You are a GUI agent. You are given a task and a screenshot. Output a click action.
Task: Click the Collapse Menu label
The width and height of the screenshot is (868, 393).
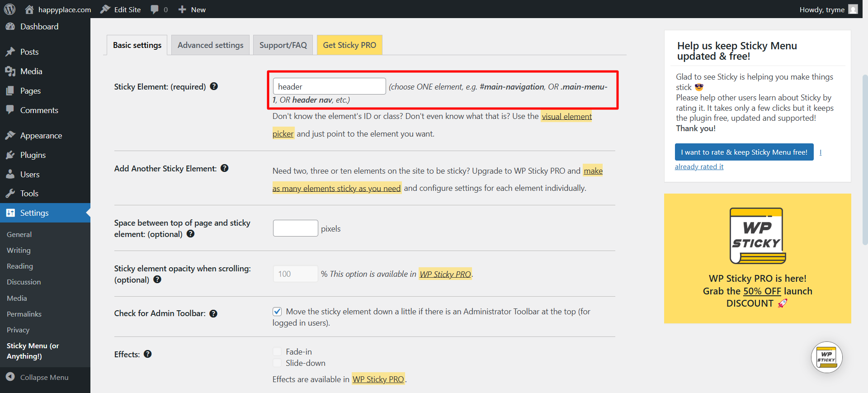pyautogui.click(x=44, y=377)
